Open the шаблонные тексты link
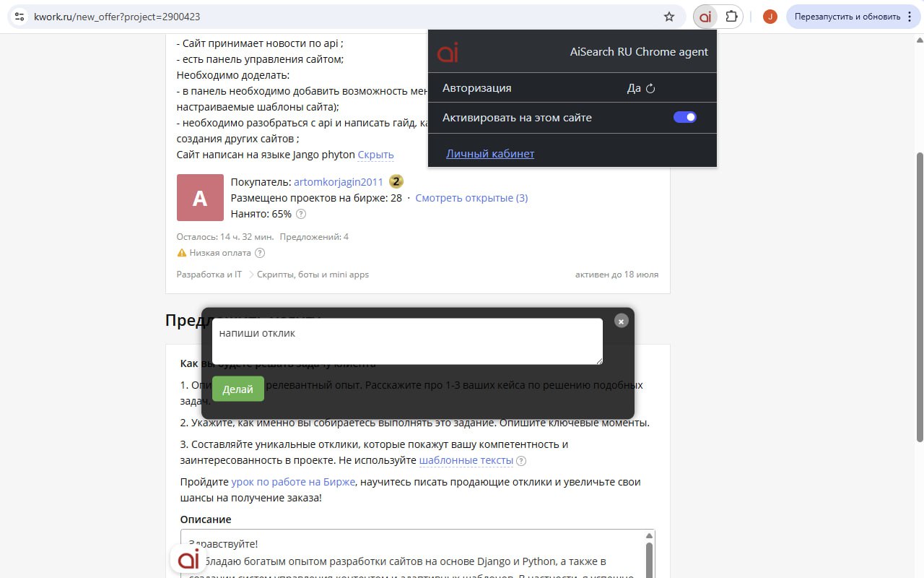The height and width of the screenshot is (578, 924). [x=466, y=460]
